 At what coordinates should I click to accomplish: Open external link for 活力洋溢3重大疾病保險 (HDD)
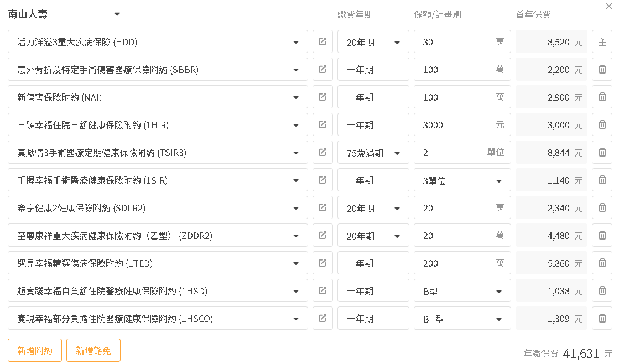coord(322,42)
